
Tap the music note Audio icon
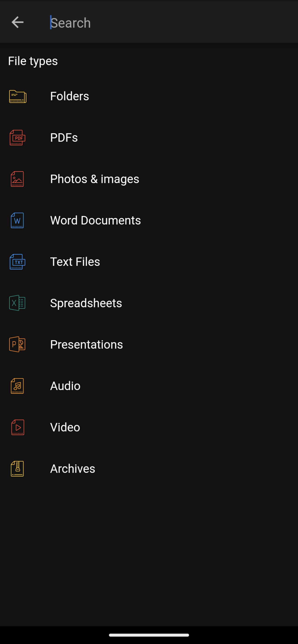(17, 386)
